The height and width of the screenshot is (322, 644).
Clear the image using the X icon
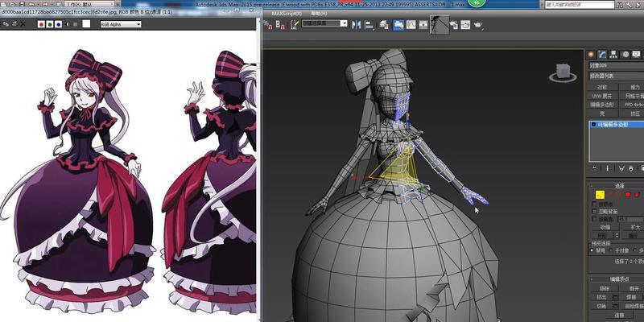click(x=23, y=24)
